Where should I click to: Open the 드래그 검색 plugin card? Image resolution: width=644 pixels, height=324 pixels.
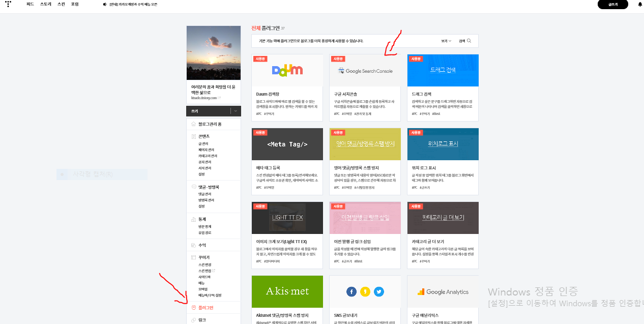click(x=443, y=87)
